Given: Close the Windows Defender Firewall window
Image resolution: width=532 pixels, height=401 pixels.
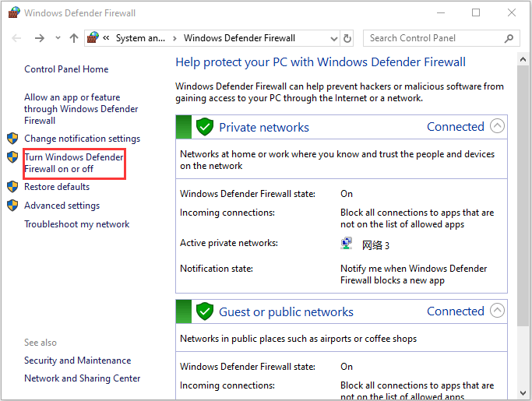Looking at the screenshot, I should click(x=512, y=13).
